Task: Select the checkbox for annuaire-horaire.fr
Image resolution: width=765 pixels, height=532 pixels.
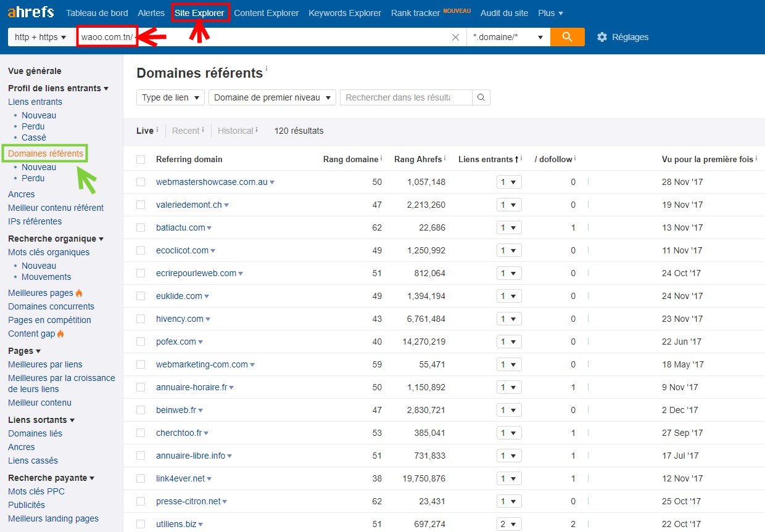Action: pyautogui.click(x=141, y=387)
